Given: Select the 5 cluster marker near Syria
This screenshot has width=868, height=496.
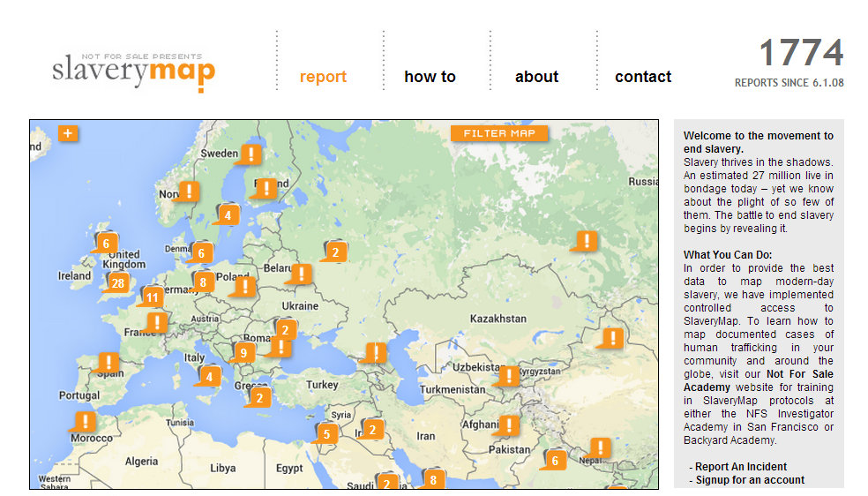Looking at the screenshot, I should (326, 433).
